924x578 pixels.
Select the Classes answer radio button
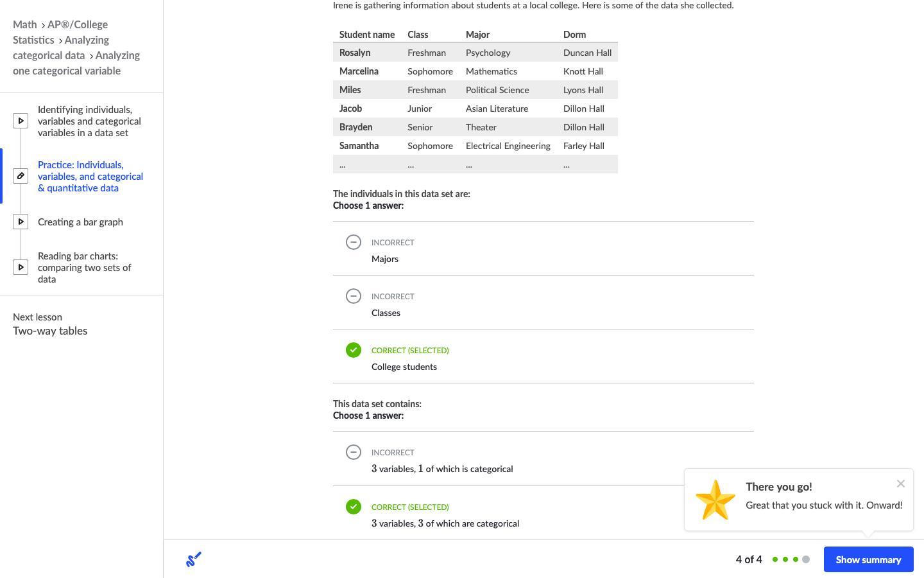pos(354,296)
